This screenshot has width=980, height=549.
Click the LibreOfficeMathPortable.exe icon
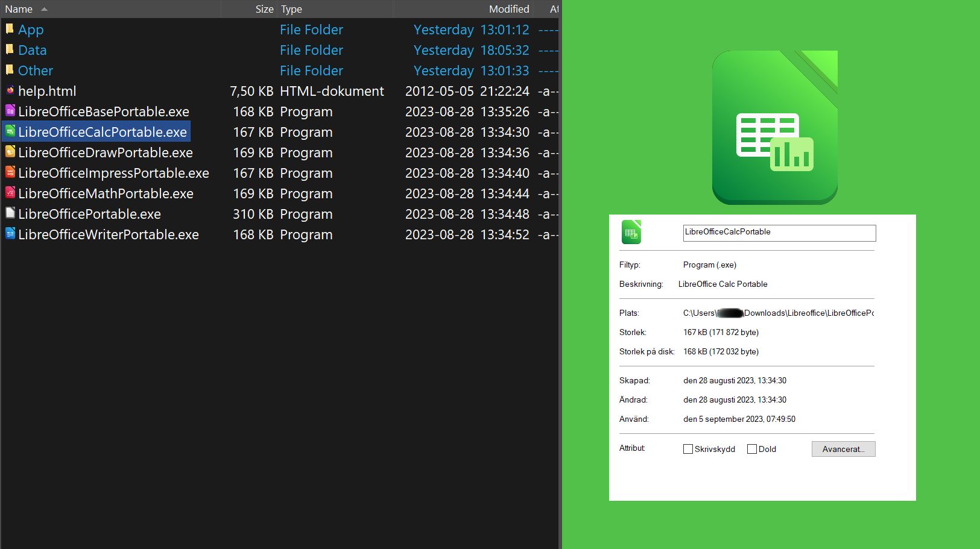tap(10, 192)
